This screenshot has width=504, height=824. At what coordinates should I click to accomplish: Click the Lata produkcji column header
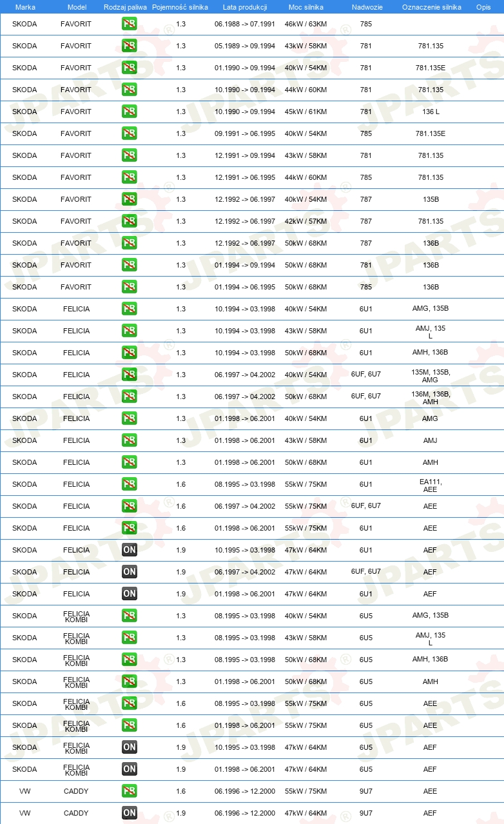tap(245, 7)
